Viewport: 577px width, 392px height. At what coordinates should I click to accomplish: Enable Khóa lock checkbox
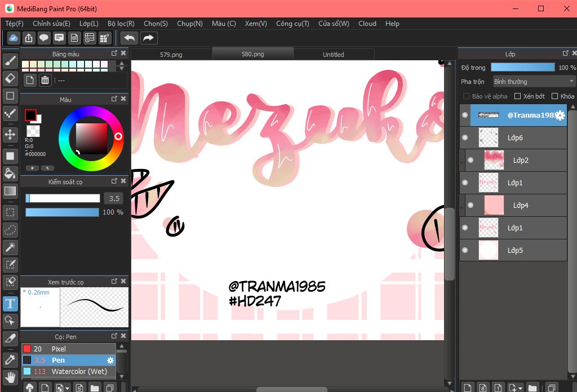pyautogui.click(x=554, y=96)
